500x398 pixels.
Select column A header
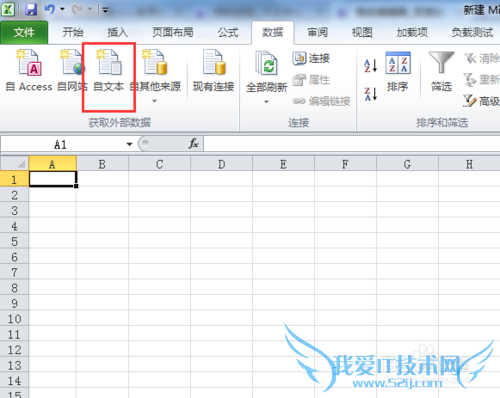[52, 164]
